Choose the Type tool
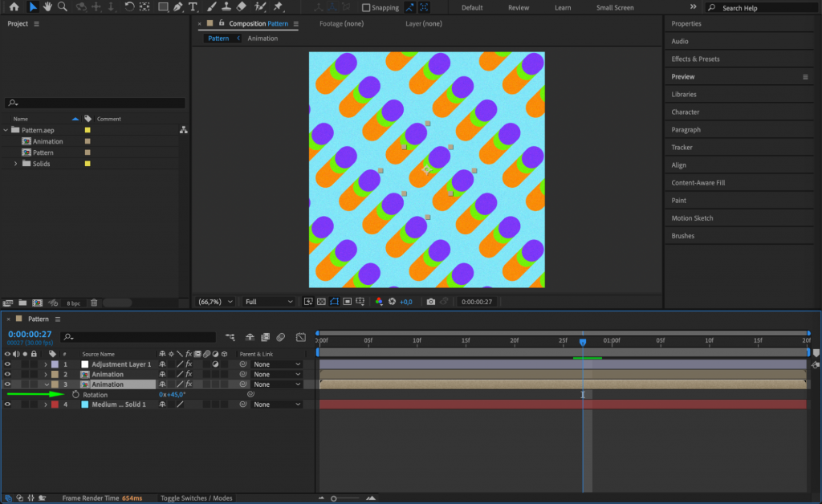The image size is (822, 504). 192,8
